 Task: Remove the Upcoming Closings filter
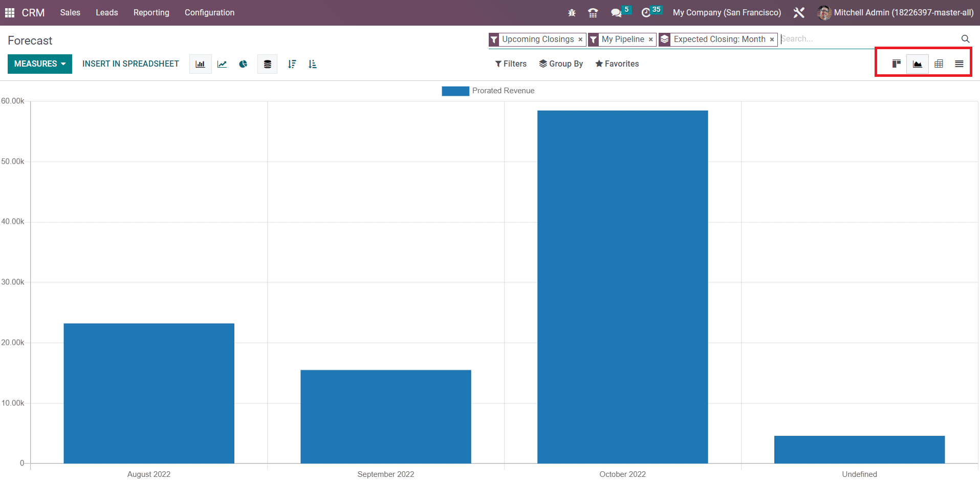click(580, 39)
